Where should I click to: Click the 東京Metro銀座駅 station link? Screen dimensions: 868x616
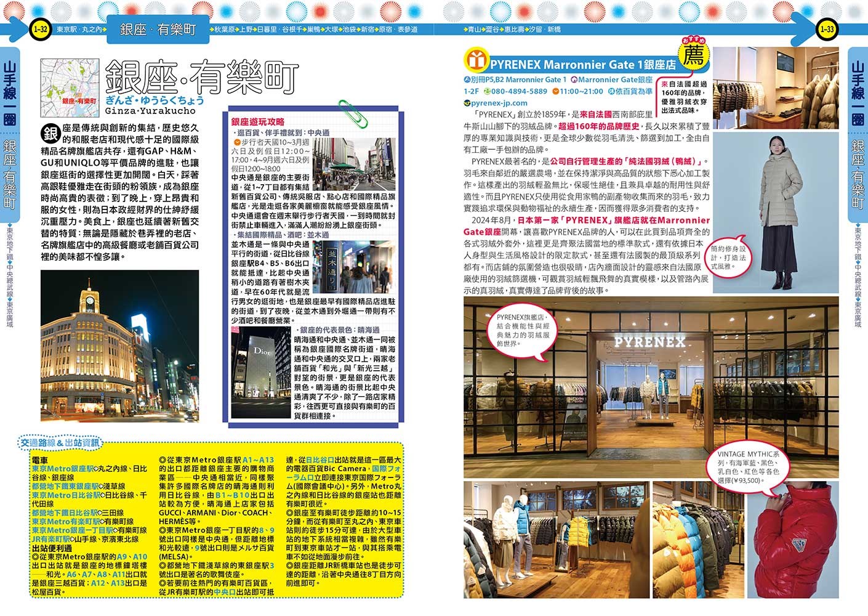click(63, 469)
